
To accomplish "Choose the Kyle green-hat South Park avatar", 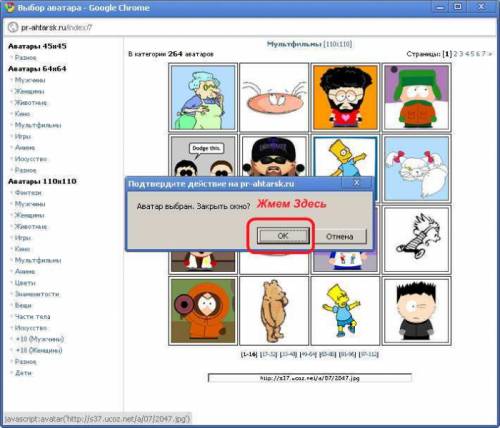I will click(416, 97).
